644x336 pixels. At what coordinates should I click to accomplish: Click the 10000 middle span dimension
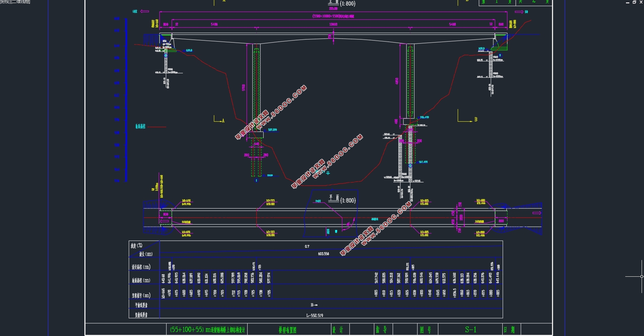coord(333,25)
